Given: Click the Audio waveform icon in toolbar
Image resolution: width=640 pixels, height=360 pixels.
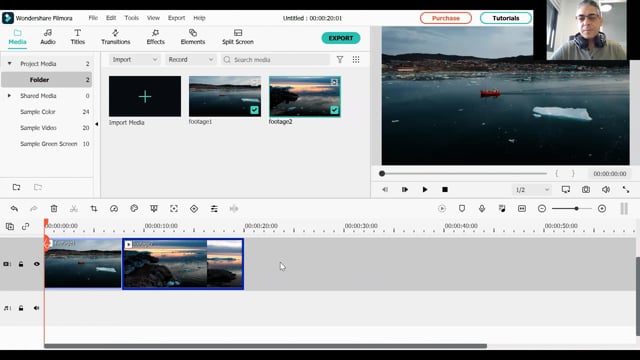Looking at the screenshot, I should tap(234, 209).
